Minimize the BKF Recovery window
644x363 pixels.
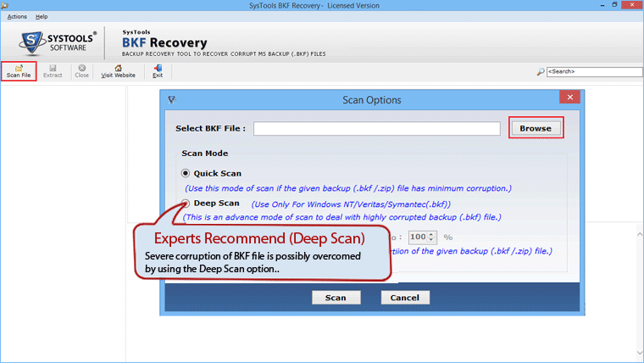click(602, 5)
